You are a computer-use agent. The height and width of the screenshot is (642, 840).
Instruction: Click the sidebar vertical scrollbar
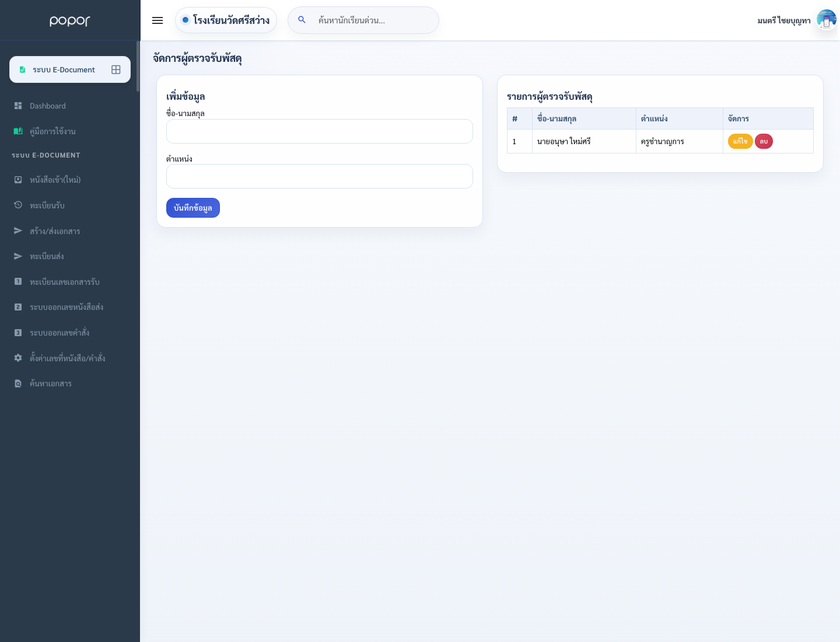coord(138,66)
